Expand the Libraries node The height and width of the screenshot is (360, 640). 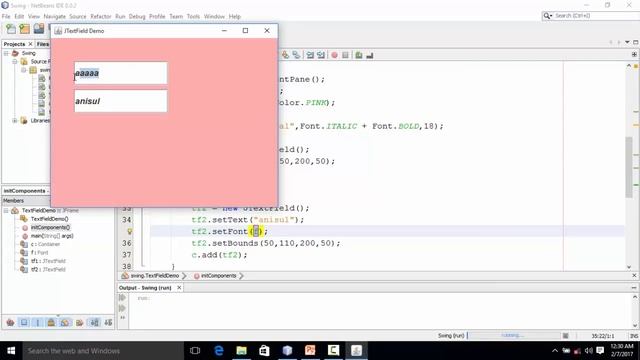point(15,120)
